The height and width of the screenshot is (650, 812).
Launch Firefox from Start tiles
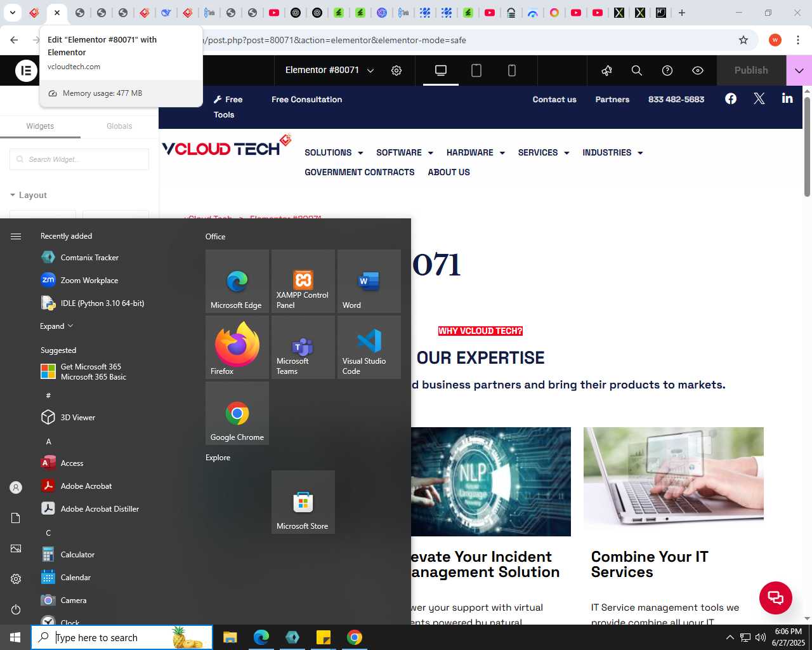click(x=237, y=347)
